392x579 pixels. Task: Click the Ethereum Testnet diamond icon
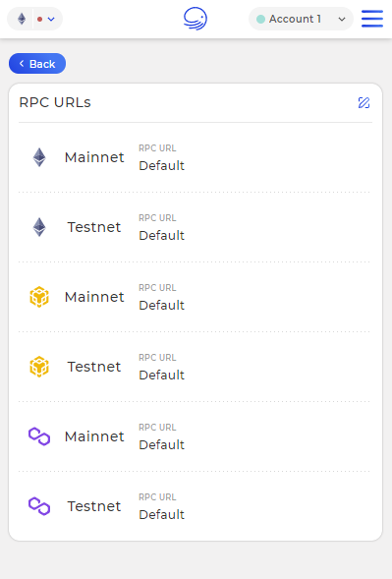[x=39, y=227]
